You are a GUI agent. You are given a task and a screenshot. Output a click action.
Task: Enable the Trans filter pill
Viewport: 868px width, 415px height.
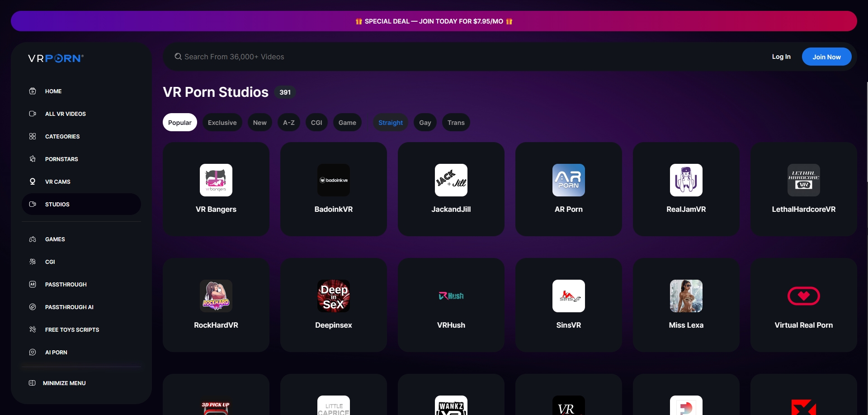pyautogui.click(x=456, y=123)
